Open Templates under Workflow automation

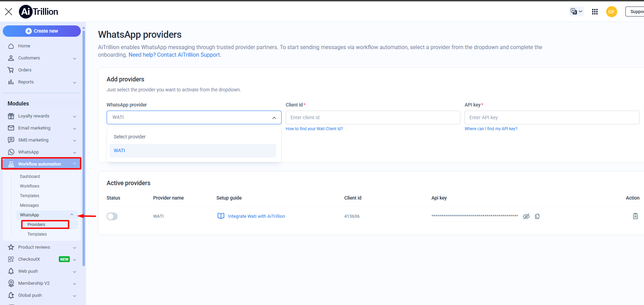click(x=30, y=196)
